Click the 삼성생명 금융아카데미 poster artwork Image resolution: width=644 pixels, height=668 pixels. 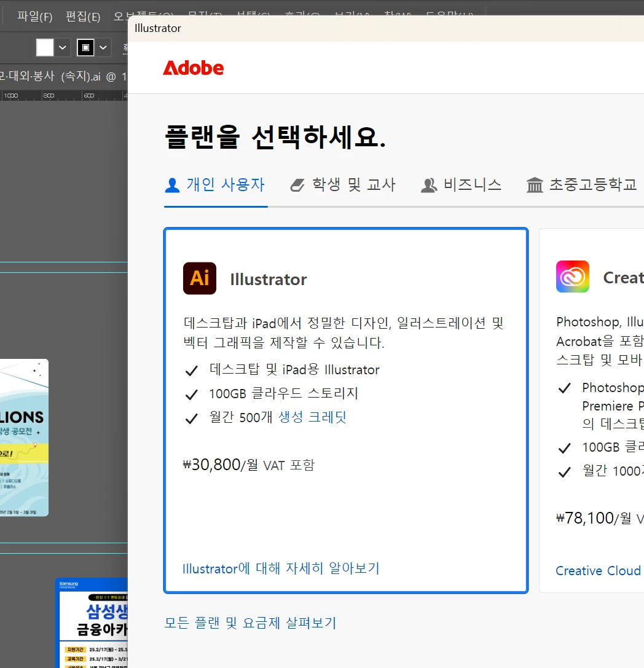pos(92,623)
